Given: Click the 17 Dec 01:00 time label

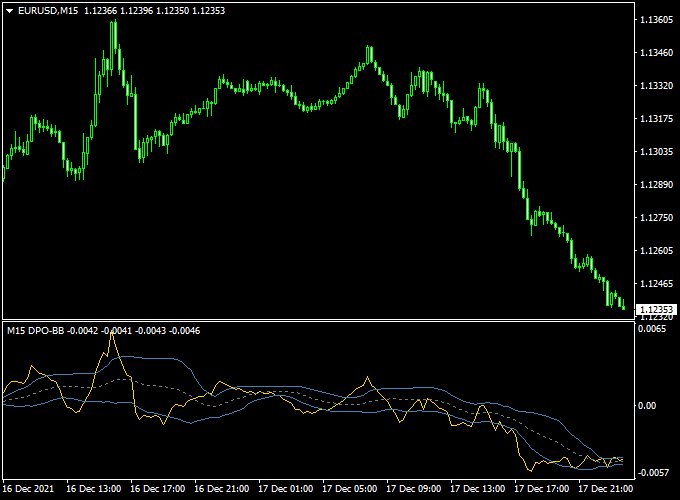Looking at the screenshot, I should tap(285, 489).
